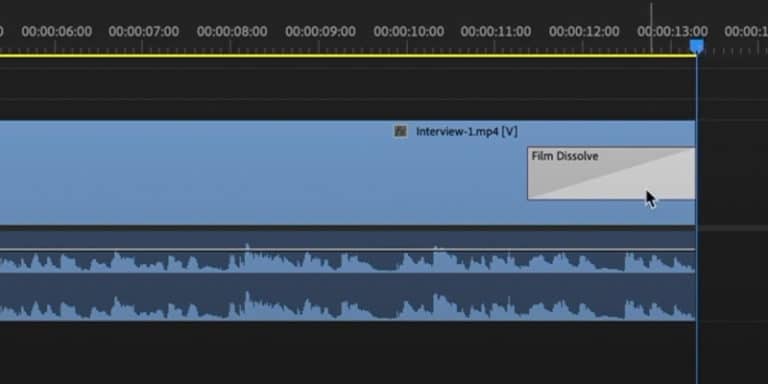Click empty track area below audio clip
Image resolution: width=768 pixels, height=384 pixels.
347,353
